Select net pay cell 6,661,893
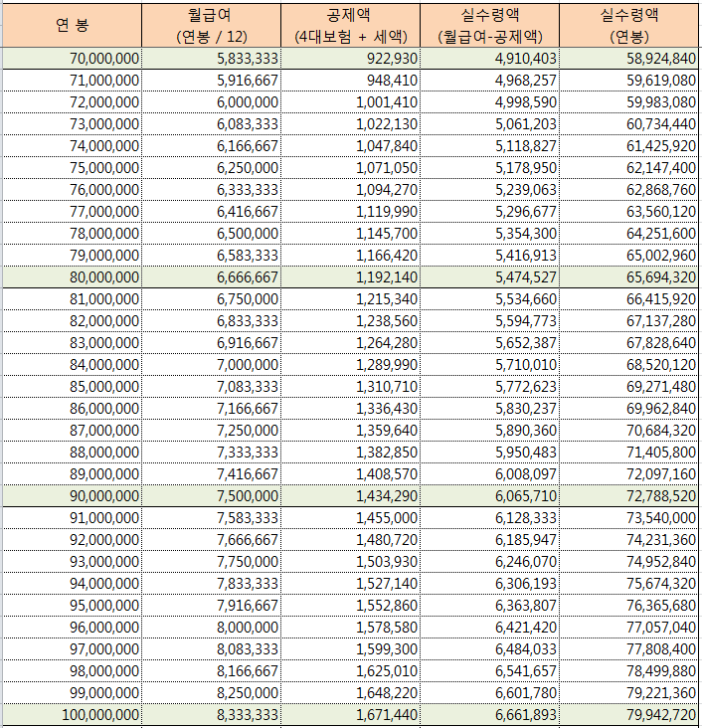 click(x=490, y=714)
